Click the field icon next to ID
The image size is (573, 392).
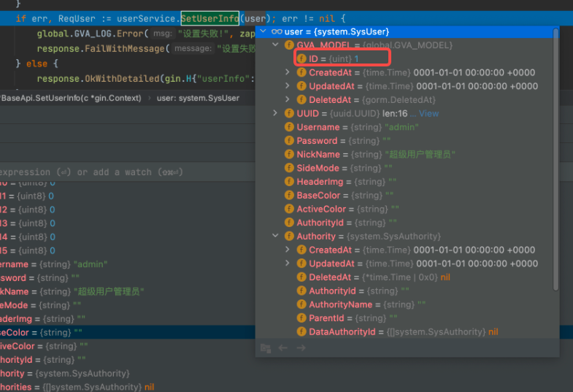(x=301, y=58)
